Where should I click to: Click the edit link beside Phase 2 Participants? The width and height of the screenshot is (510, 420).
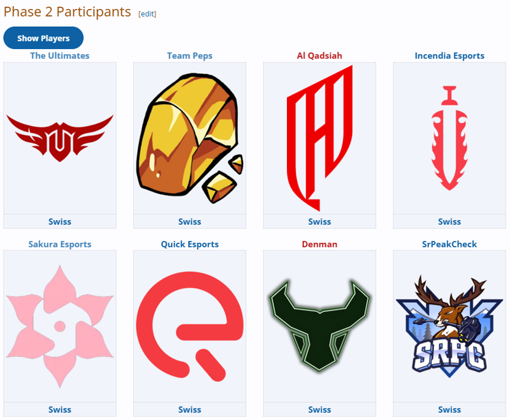147,14
